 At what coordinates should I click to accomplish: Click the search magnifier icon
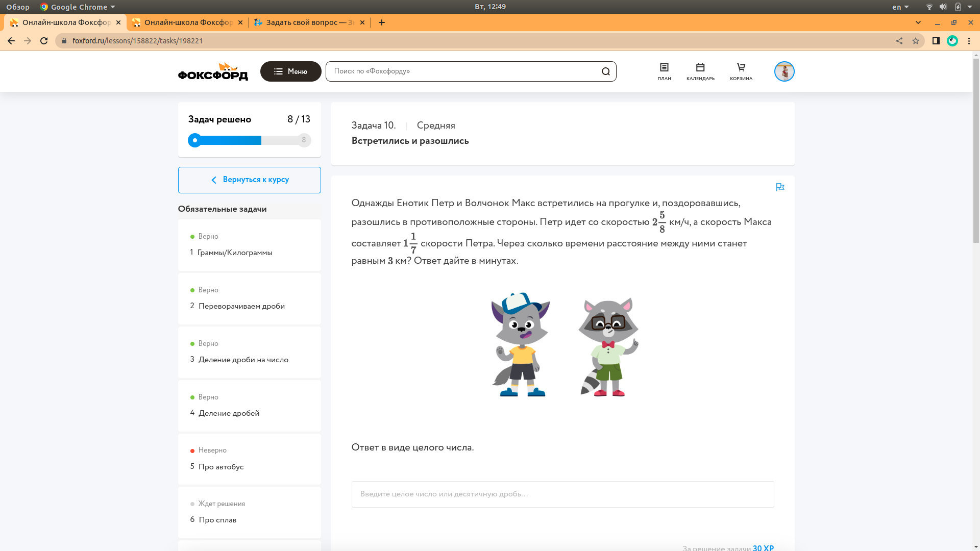pos(606,71)
